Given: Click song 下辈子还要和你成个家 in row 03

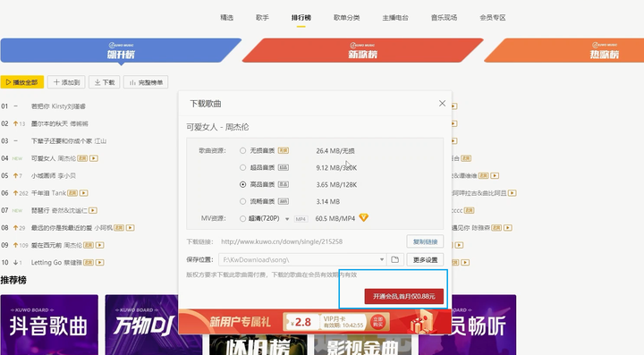Looking at the screenshot, I should coord(69,140).
